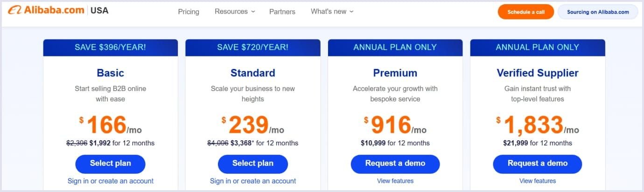
Task: Click the Alibaba.com logo
Action: pos(47,11)
